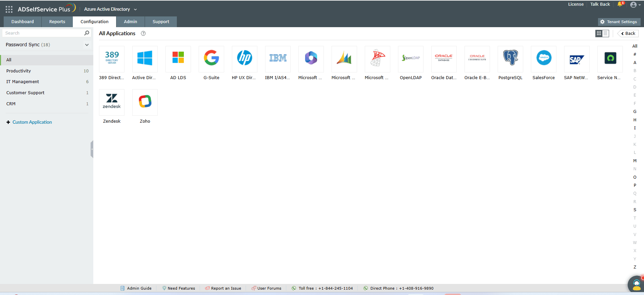The height and width of the screenshot is (295, 644).
Task: Filter applications by All in alphabet index
Action: (x=635, y=46)
